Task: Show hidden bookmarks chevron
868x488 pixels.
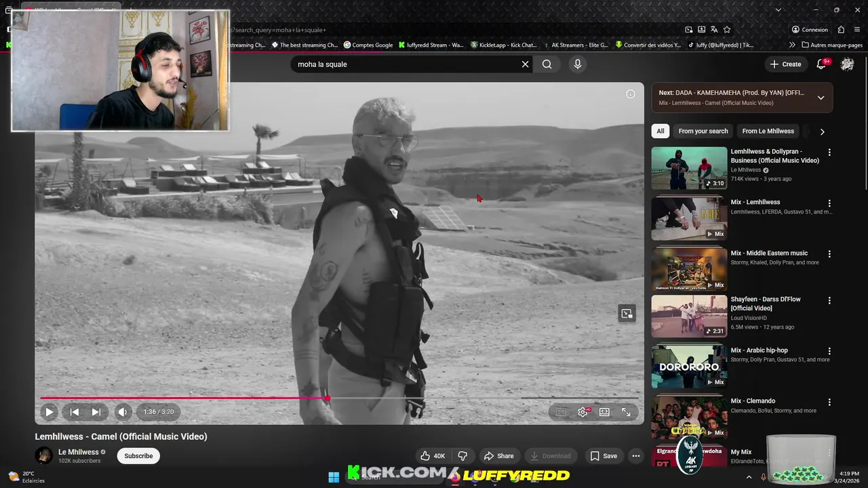Action: (x=791, y=45)
